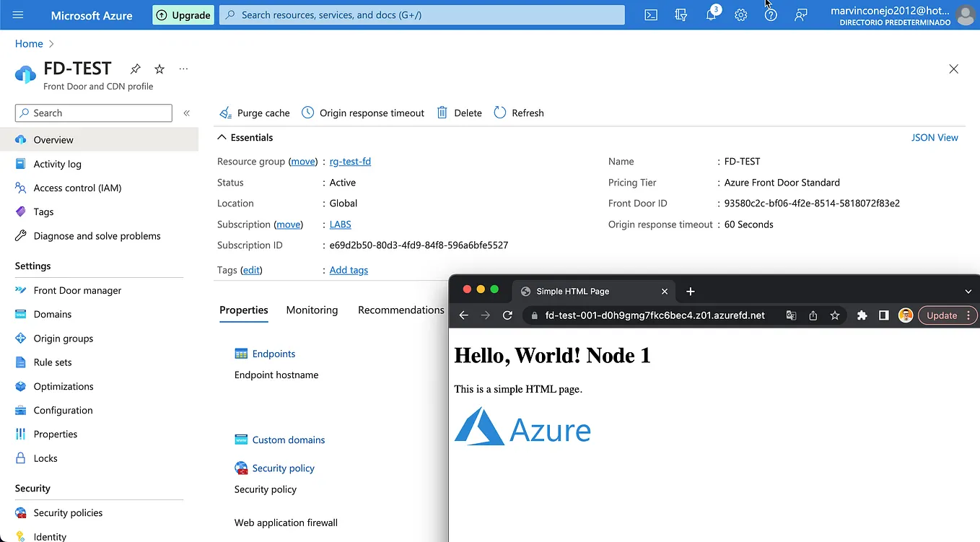
Task: Pin FD-TEST to the dashboard
Action: coord(135,69)
